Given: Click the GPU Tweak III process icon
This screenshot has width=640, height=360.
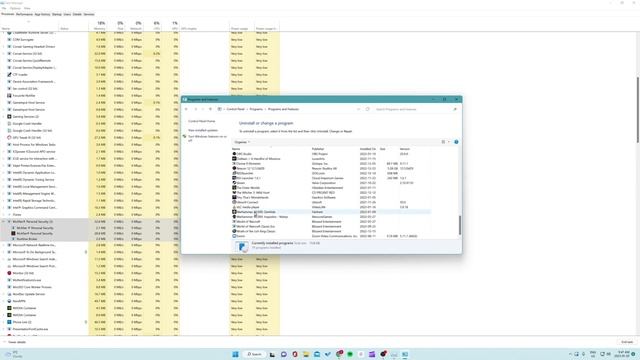Looking at the screenshot, I should point(9,138).
